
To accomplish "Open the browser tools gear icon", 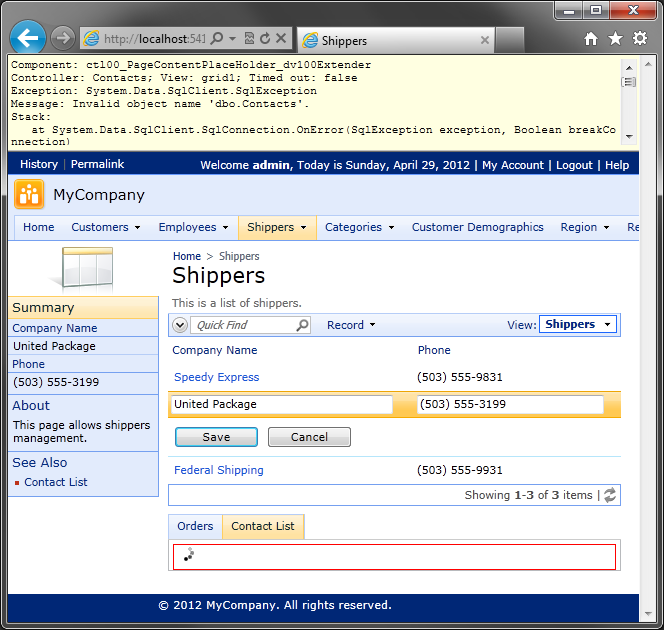I will click(x=639, y=39).
